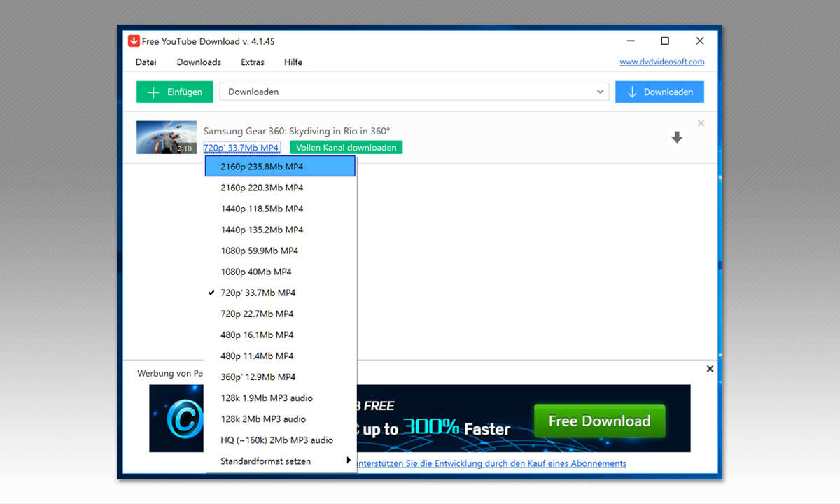Click Vollen Kanal downloaden button
840x504 pixels.
click(346, 148)
